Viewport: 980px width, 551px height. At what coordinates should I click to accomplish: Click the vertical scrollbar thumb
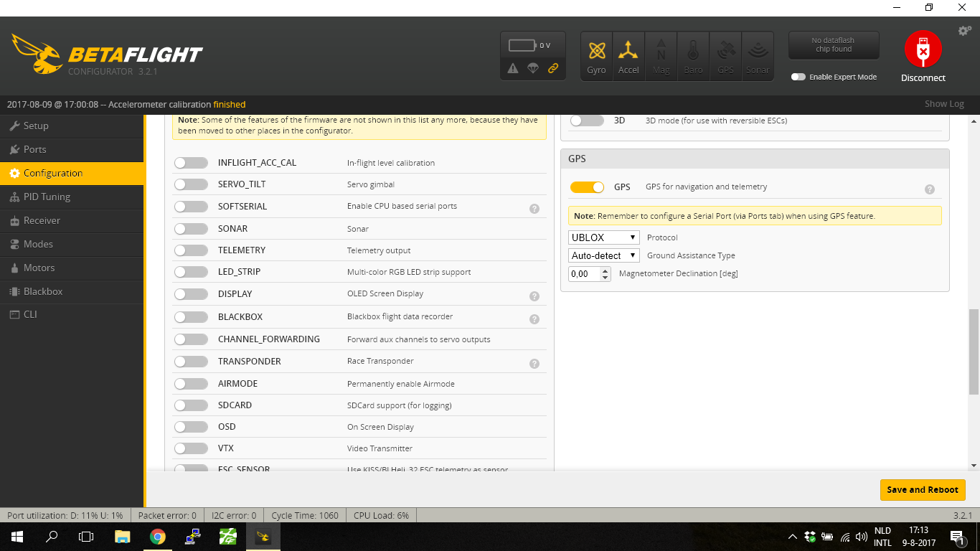[974, 352]
